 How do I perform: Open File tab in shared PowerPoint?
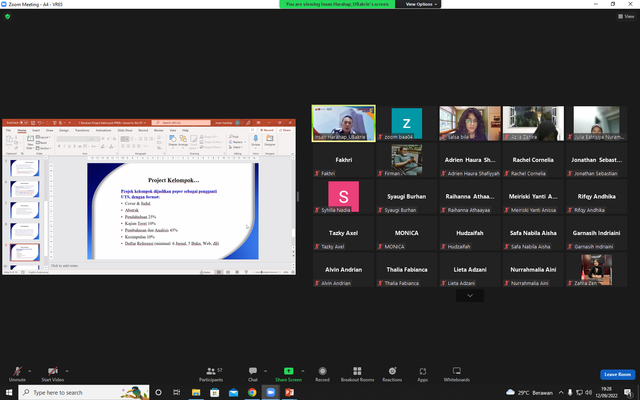(8, 130)
